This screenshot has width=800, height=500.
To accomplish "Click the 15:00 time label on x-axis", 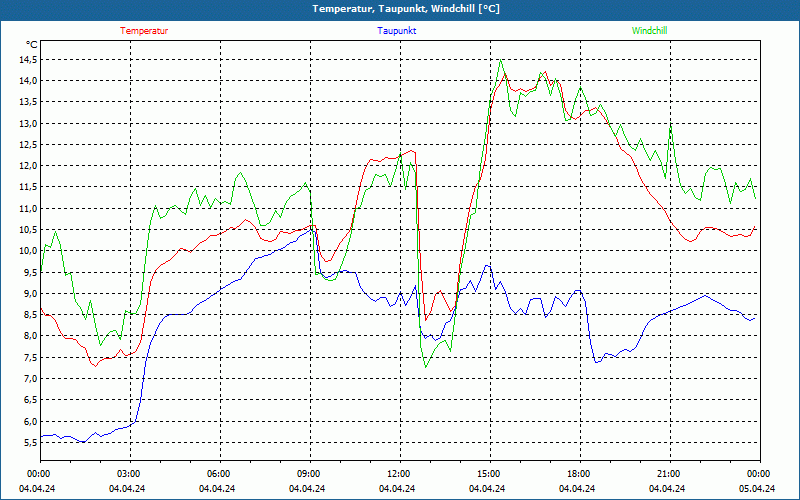I will coord(489,474).
